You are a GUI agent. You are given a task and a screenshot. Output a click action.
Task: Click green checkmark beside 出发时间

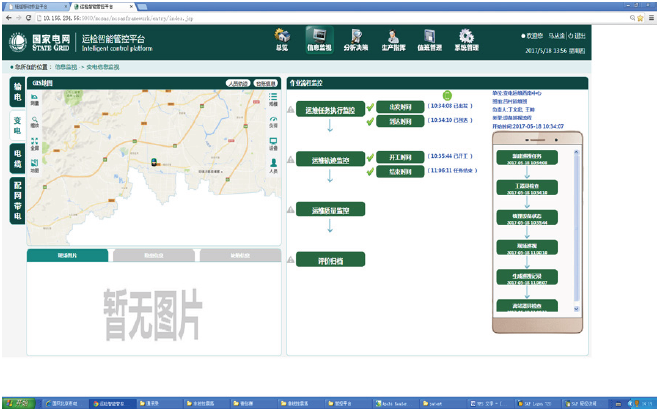click(370, 105)
